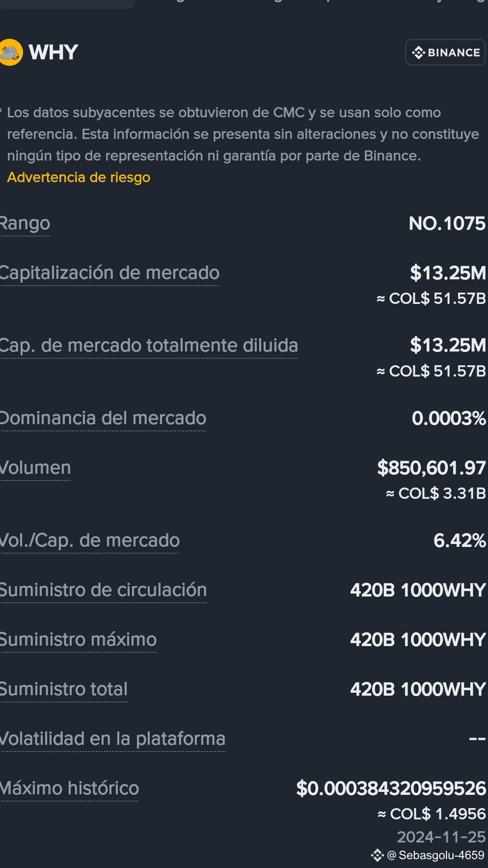Click the Binance logo badge
This screenshot has height=868, width=488.
tap(445, 53)
